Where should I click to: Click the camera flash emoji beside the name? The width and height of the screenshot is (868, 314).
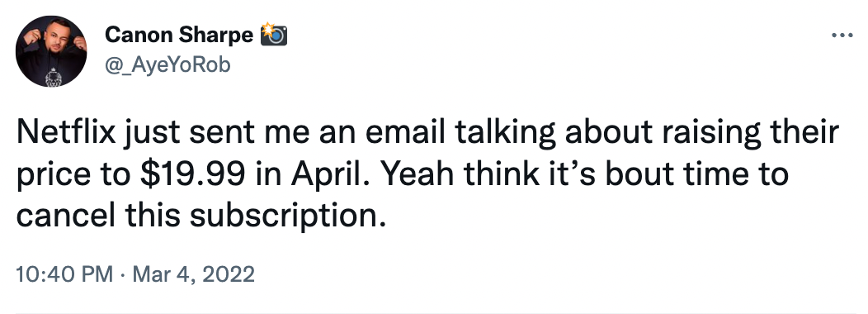(x=274, y=35)
